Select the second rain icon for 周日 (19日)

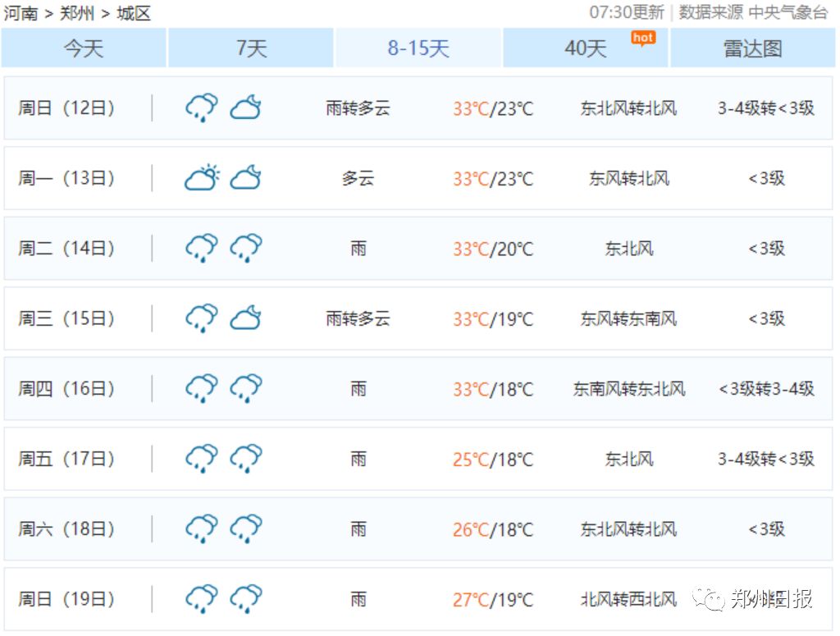pyautogui.click(x=245, y=598)
